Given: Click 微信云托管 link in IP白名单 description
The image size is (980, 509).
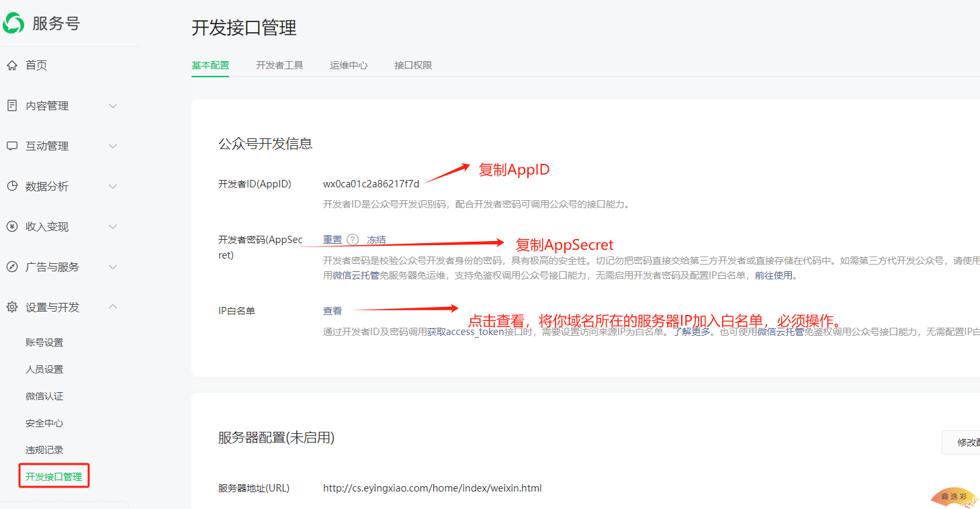Looking at the screenshot, I should (x=781, y=332).
